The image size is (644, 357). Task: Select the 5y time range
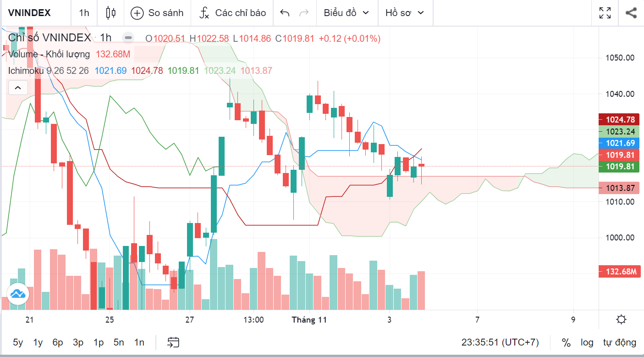(18, 342)
